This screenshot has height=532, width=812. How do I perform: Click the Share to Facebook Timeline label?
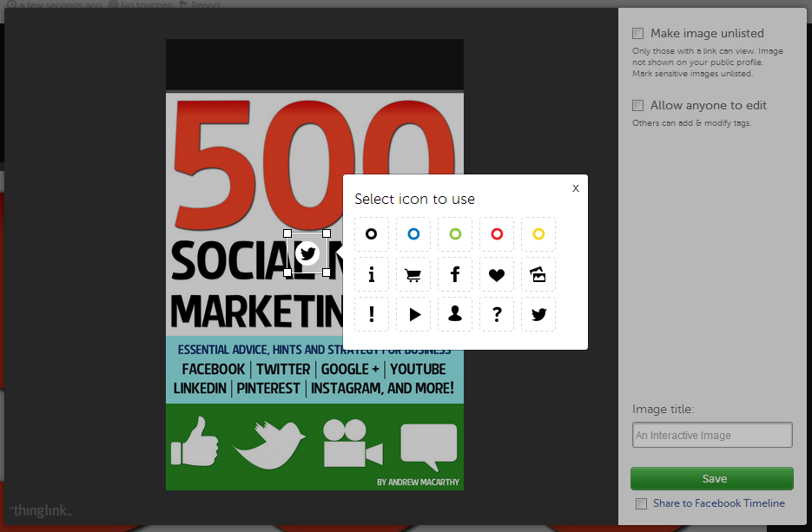coord(719,503)
